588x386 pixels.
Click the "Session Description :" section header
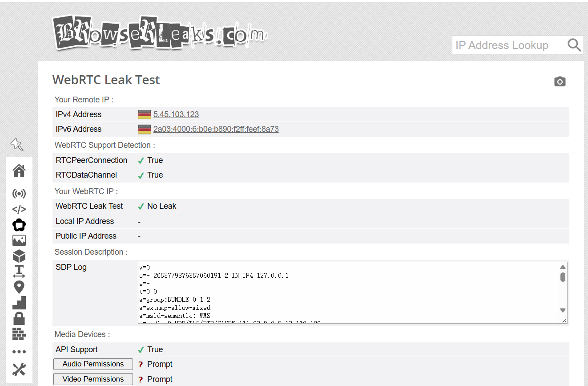point(91,252)
